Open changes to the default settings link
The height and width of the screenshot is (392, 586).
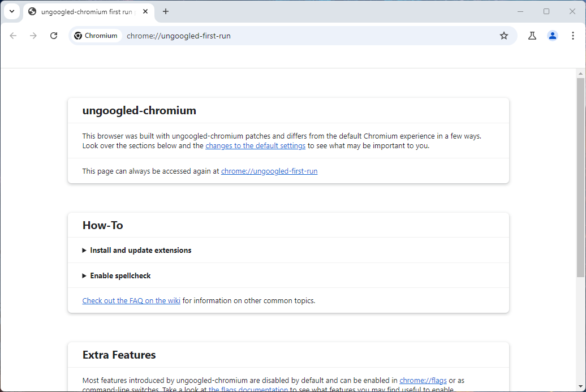[x=255, y=145]
